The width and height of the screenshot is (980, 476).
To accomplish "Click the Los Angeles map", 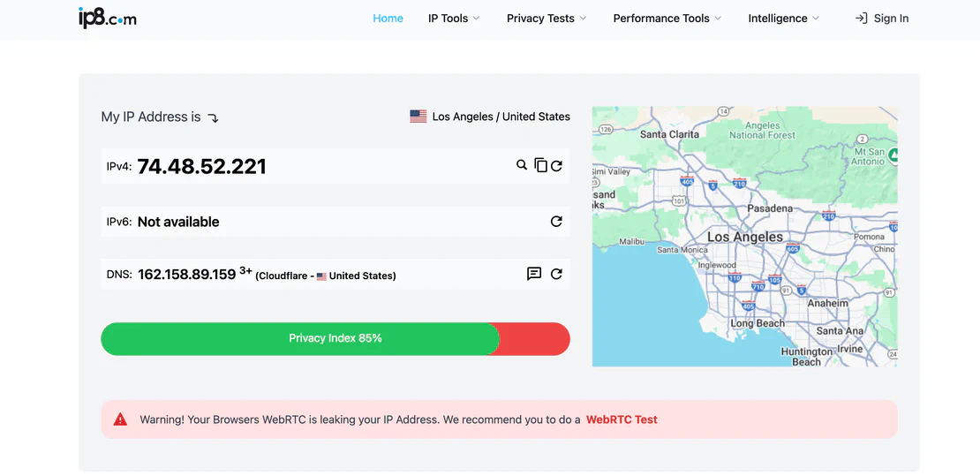I will [x=744, y=236].
